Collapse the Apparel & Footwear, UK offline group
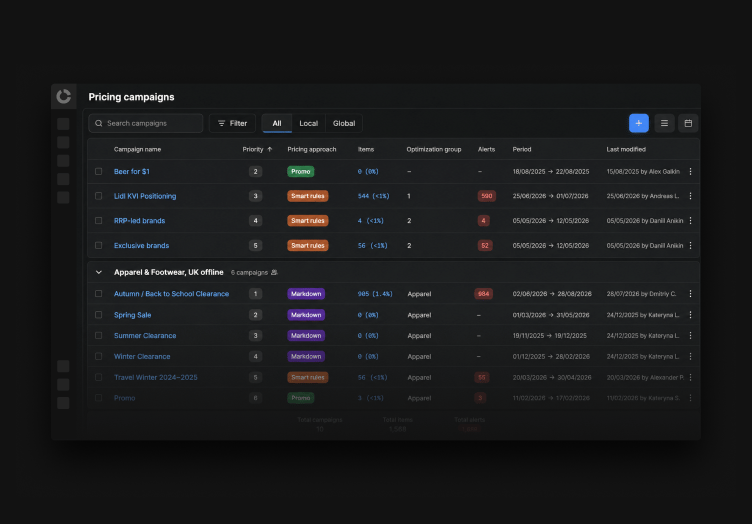This screenshot has width=752, height=524. click(x=98, y=272)
